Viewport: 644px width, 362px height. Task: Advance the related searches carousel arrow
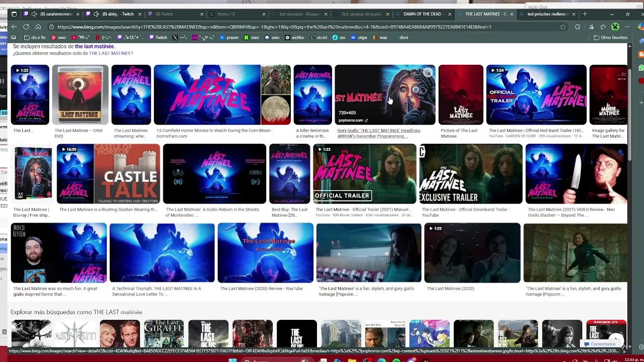(x=616, y=338)
